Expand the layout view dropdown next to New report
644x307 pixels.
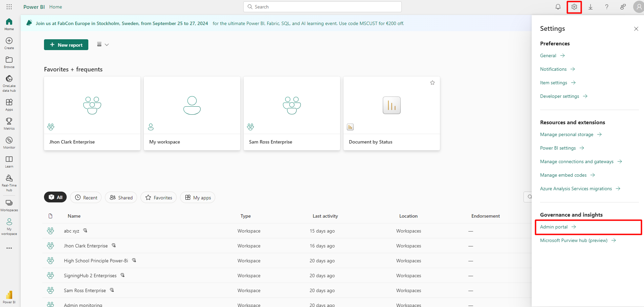103,45
